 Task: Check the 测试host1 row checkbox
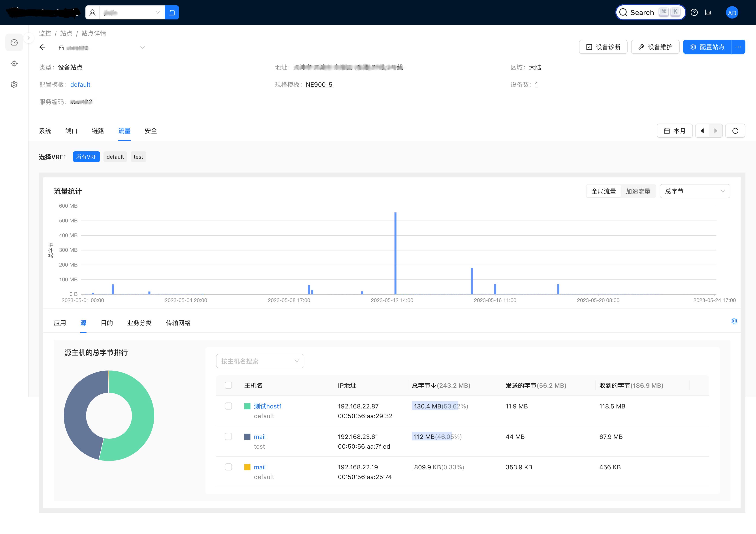pos(228,406)
